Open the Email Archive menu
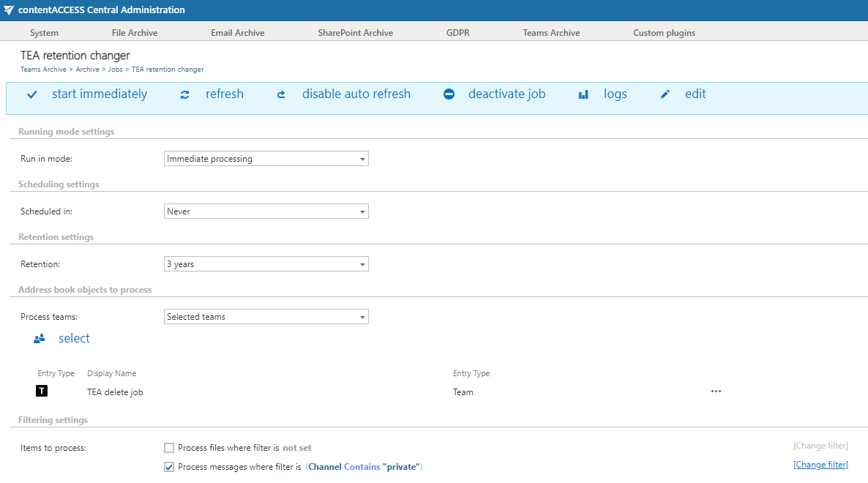 point(238,33)
